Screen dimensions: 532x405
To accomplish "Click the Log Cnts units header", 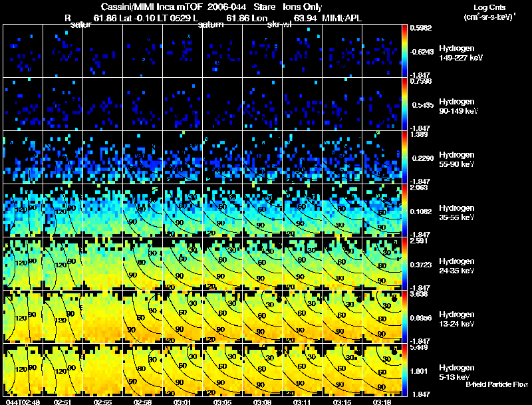I will 489,12.
